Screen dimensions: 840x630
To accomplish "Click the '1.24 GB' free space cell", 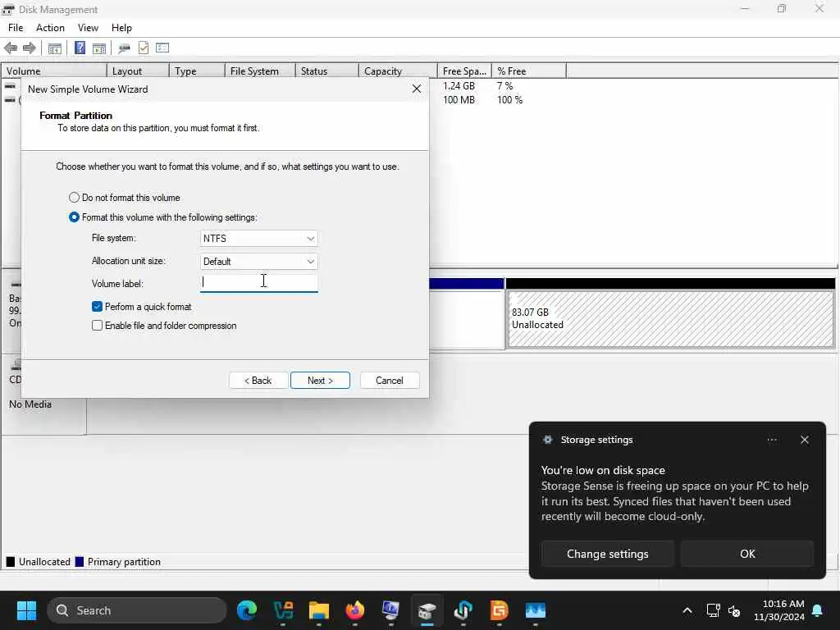I will click(459, 85).
